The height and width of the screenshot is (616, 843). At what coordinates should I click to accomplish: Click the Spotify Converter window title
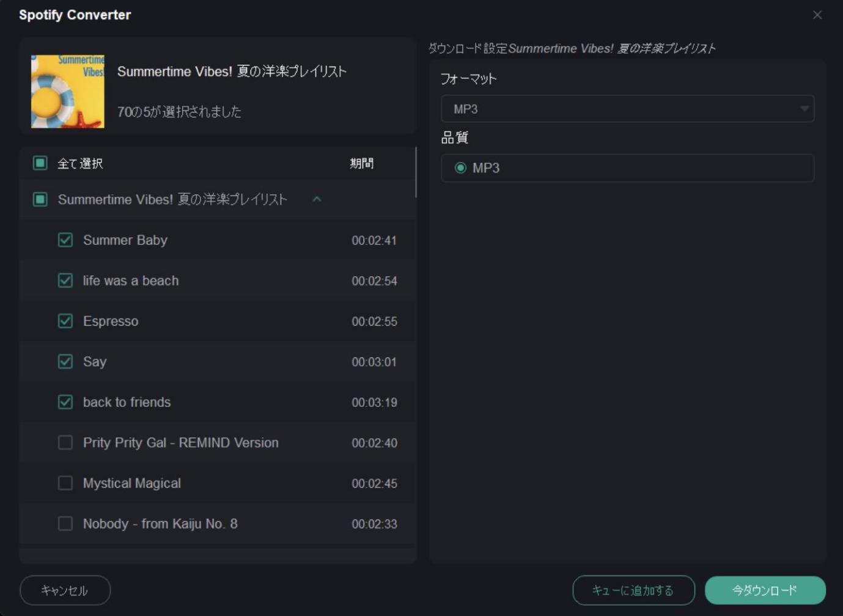(x=75, y=15)
